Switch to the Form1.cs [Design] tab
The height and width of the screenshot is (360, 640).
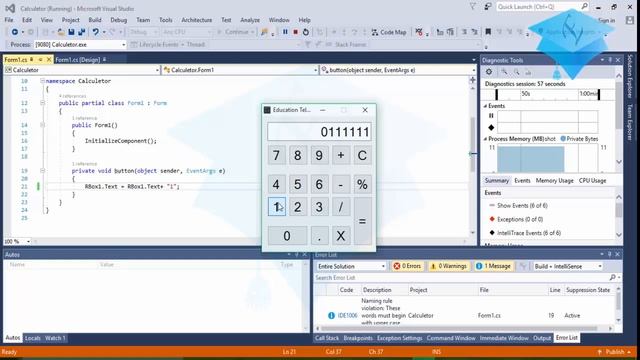pyautogui.click(x=78, y=60)
